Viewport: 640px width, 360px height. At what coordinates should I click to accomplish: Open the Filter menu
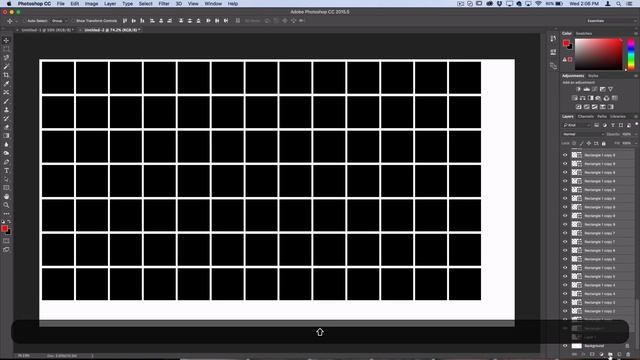(x=164, y=4)
